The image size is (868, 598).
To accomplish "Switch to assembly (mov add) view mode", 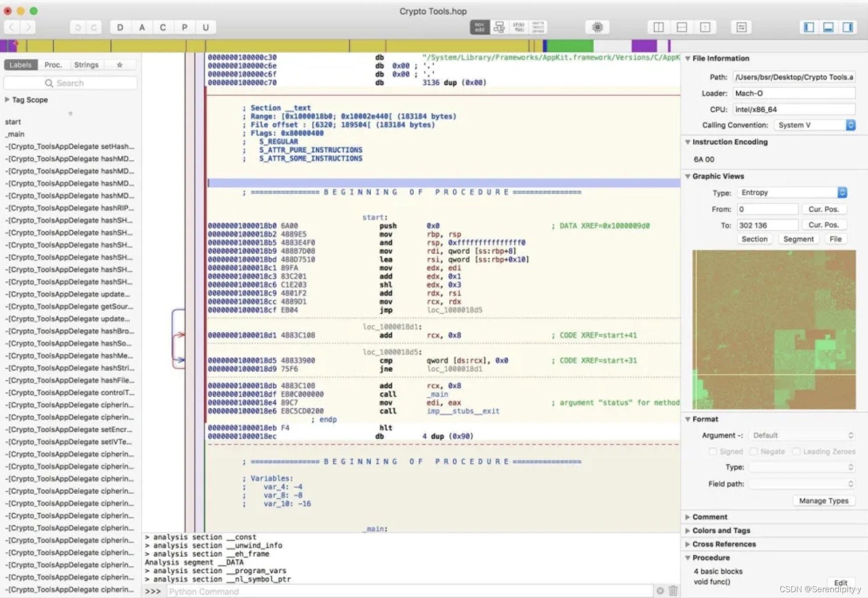I will (x=479, y=27).
